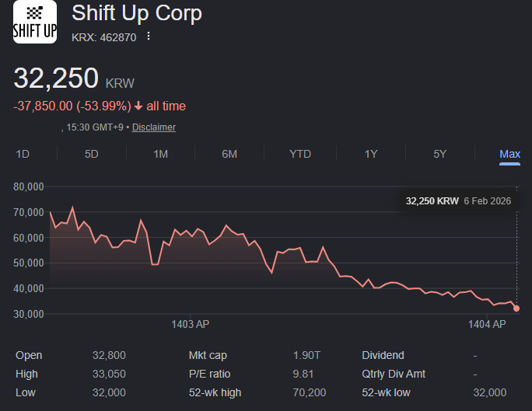Open the three-dot more options menu
This screenshot has width=532, height=411.
pyautogui.click(x=149, y=37)
